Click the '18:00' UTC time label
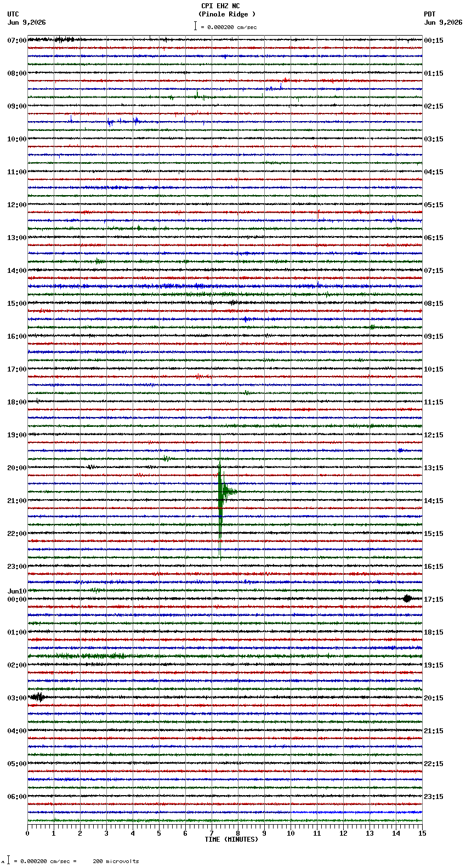Image resolution: width=466 pixels, height=868 pixels. tap(17, 402)
